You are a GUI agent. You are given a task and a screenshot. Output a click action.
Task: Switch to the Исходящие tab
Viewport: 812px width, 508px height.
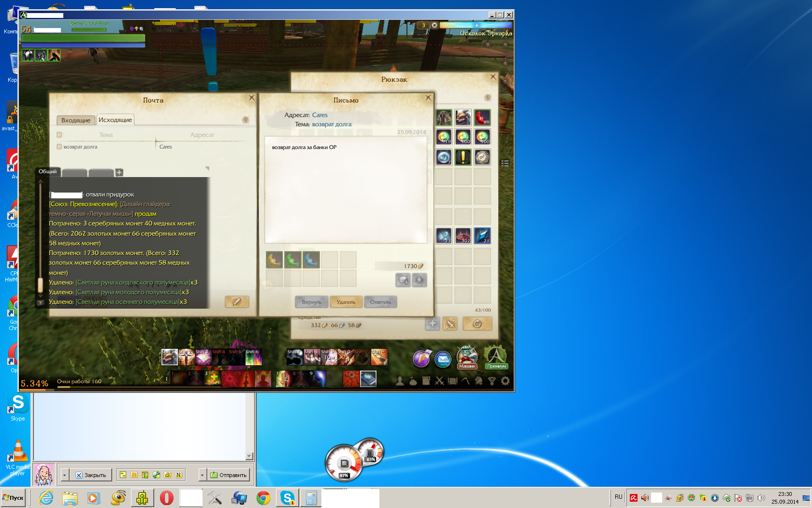pyautogui.click(x=115, y=120)
